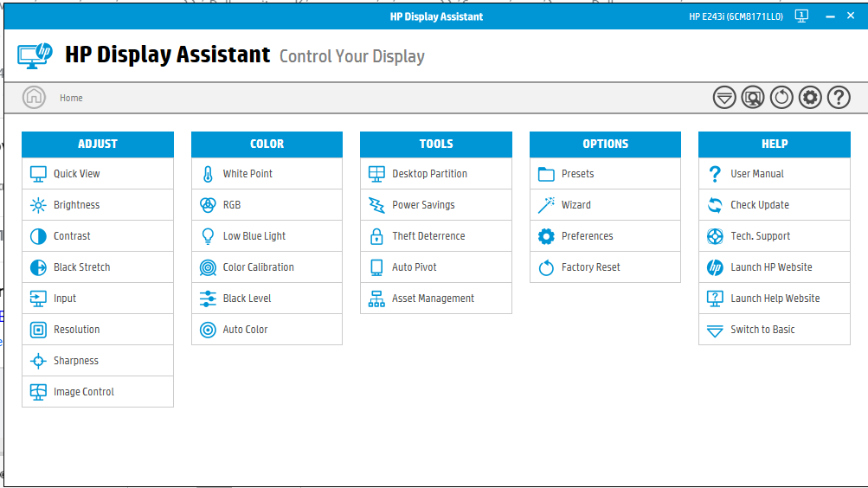The height and width of the screenshot is (488, 868).
Task: Click the Theft Deterrence padlock icon
Action: 376,236
